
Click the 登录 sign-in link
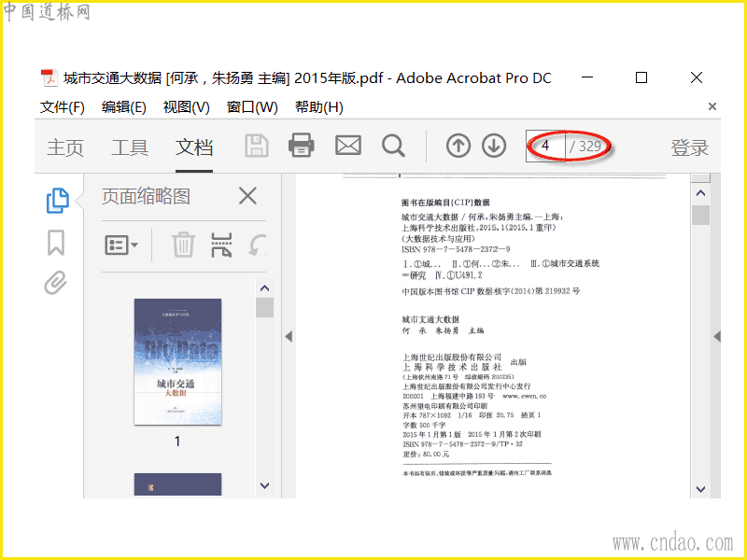click(689, 147)
